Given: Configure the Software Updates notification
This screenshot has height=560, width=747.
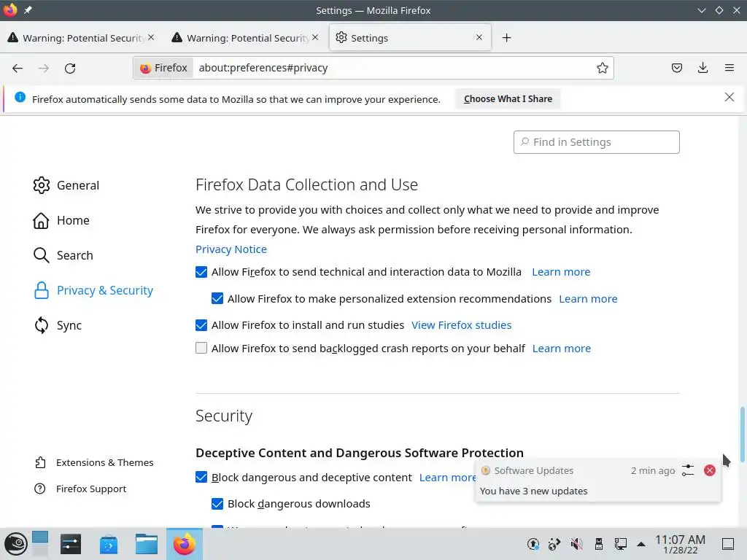Looking at the screenshot, I should tap(688, 470).
